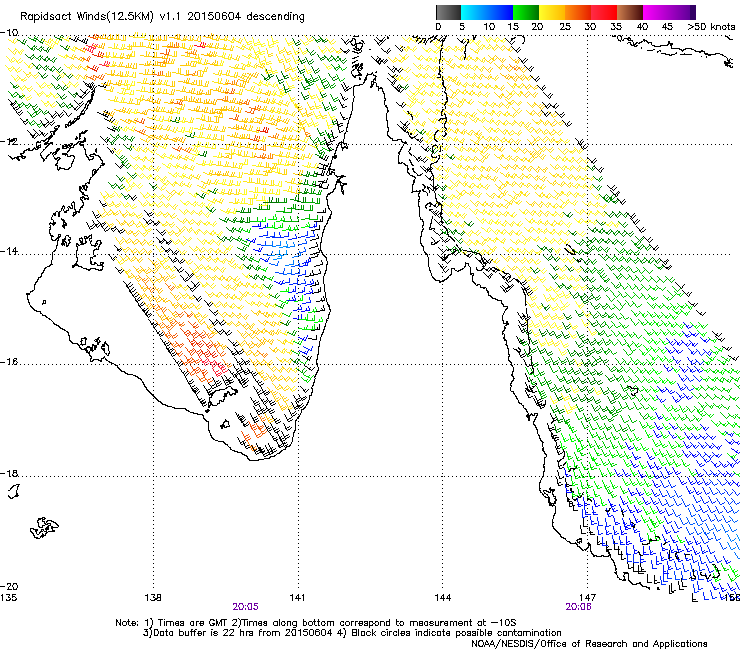The width and height of the screenshot is (740, 650).
Task: Click the 'Times are GMT' note text
Action: point(193,623)
